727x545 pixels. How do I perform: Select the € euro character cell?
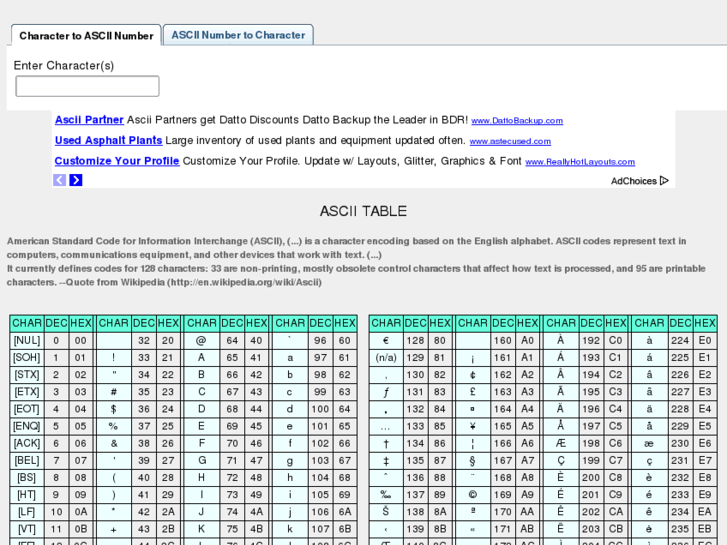(x=386, y=340)
